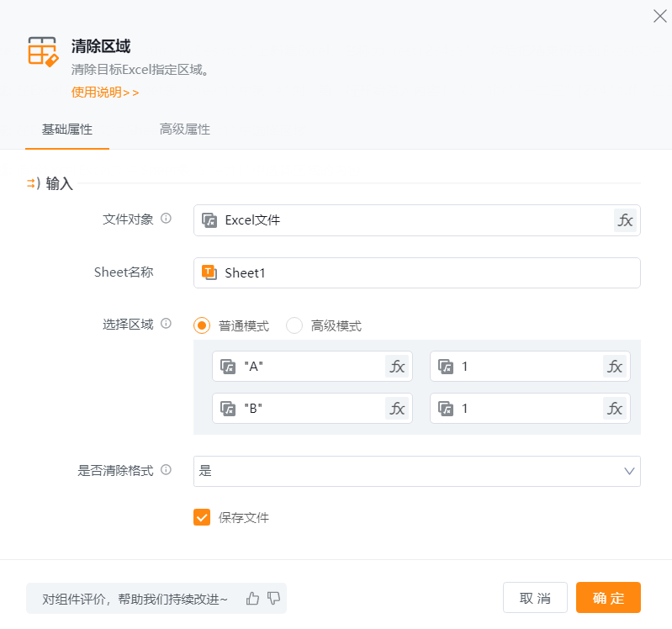The image size is (672, 629).
Task: Open the 是否清除格式 dropdown
Action: click(416, 471)
